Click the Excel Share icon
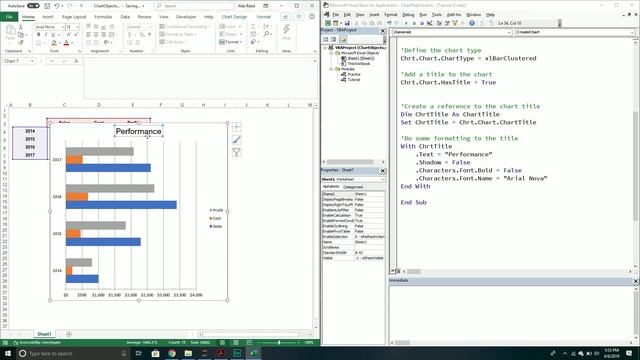 click(285, 17)
